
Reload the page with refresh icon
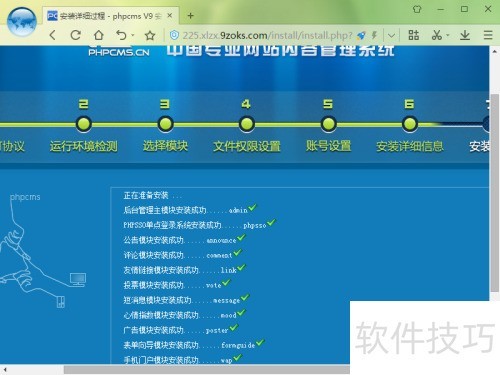76,35
